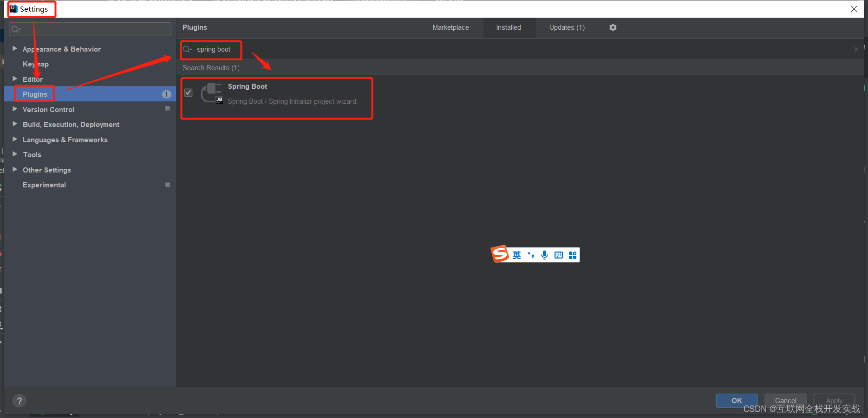Click the Cancel button
Screen dimensions: 868x418
[x=785, y=400]
